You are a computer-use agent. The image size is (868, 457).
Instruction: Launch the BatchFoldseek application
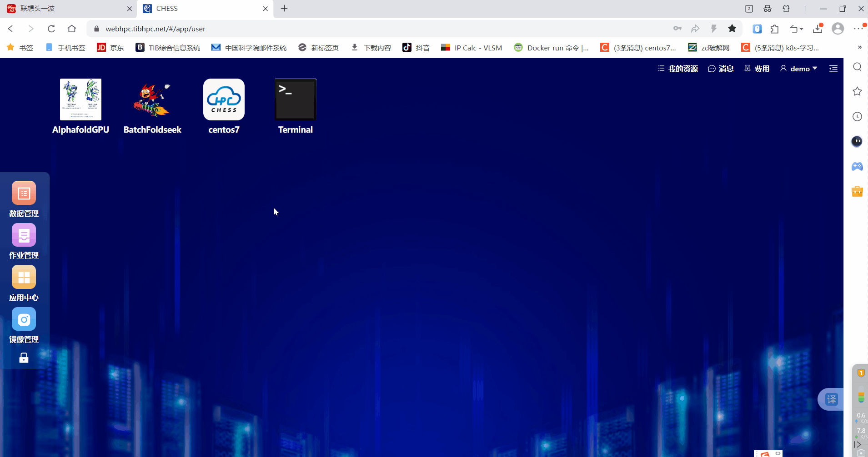click(152, 99)
